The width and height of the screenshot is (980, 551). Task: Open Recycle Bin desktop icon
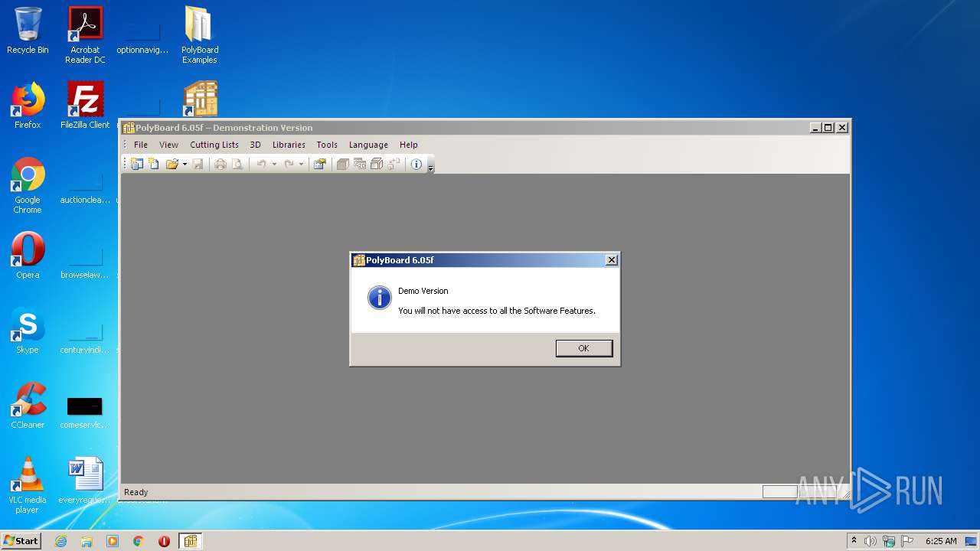(x=28, y=31)
